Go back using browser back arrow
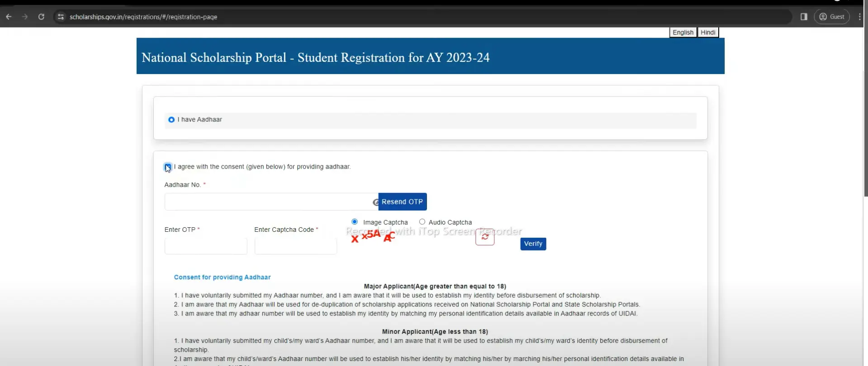This screenshot has height=366, width=868. pyautogui.click(x=9, y=17)
